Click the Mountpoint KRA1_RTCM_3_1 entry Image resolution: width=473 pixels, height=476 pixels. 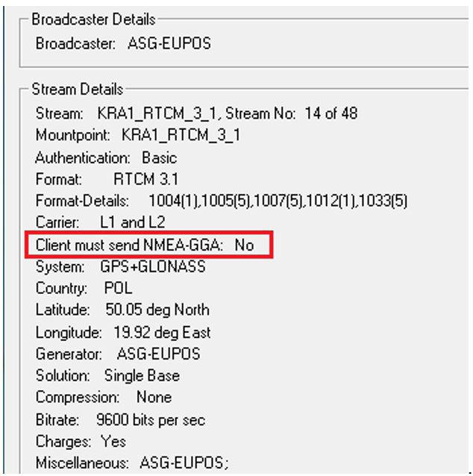[137, 136]
